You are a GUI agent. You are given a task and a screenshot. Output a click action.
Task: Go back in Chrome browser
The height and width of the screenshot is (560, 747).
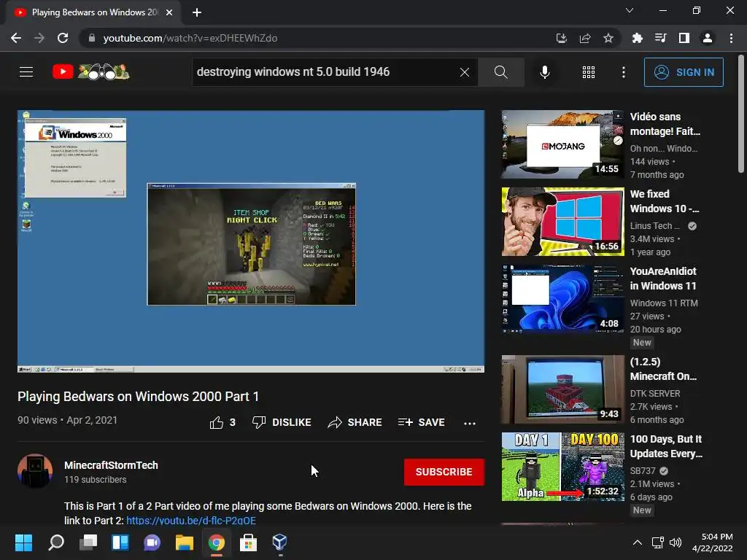pos(16,38)
